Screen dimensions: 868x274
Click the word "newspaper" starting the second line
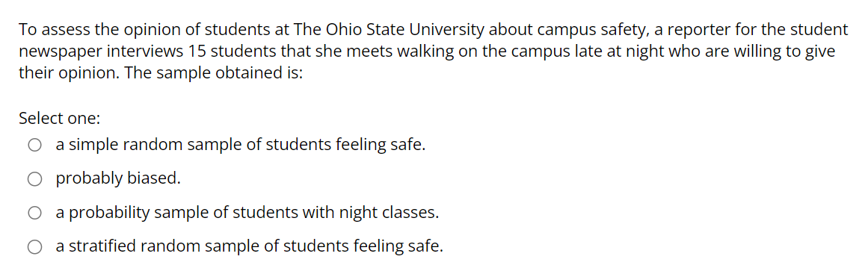pyautogui.click(x=59, y=52)
